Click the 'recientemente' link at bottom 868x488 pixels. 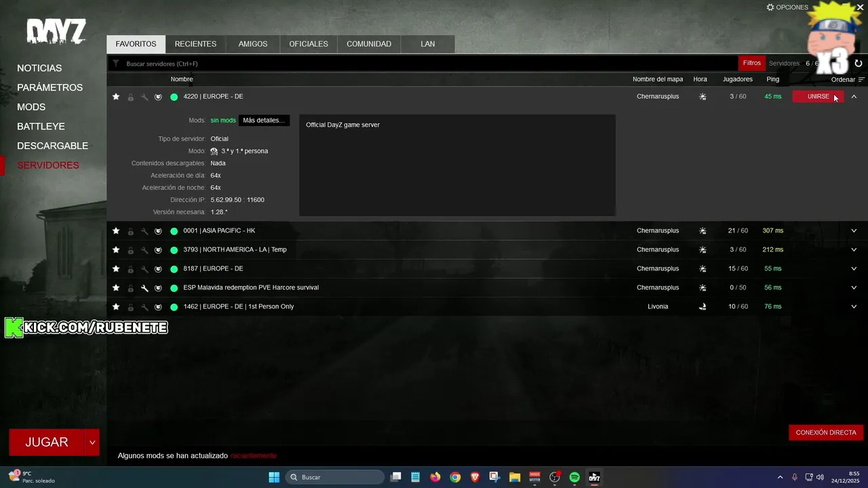pos(253,456)
